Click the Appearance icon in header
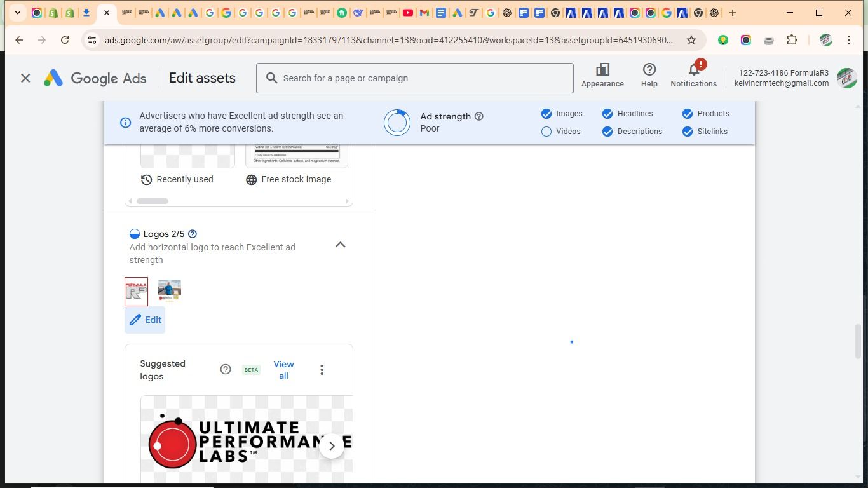Screen dimensions: 868x488 point(602,70)
